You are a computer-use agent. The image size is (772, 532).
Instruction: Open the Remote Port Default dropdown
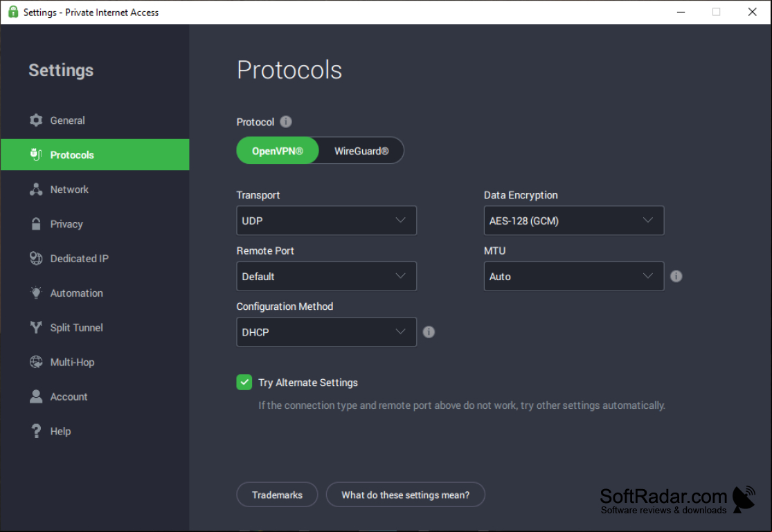(326, 276)
